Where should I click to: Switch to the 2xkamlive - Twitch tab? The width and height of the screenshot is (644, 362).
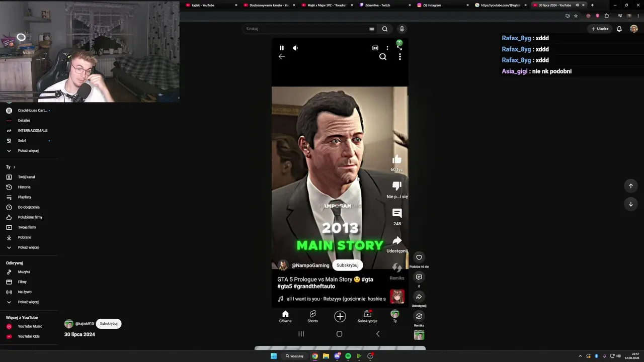point(385,5)
